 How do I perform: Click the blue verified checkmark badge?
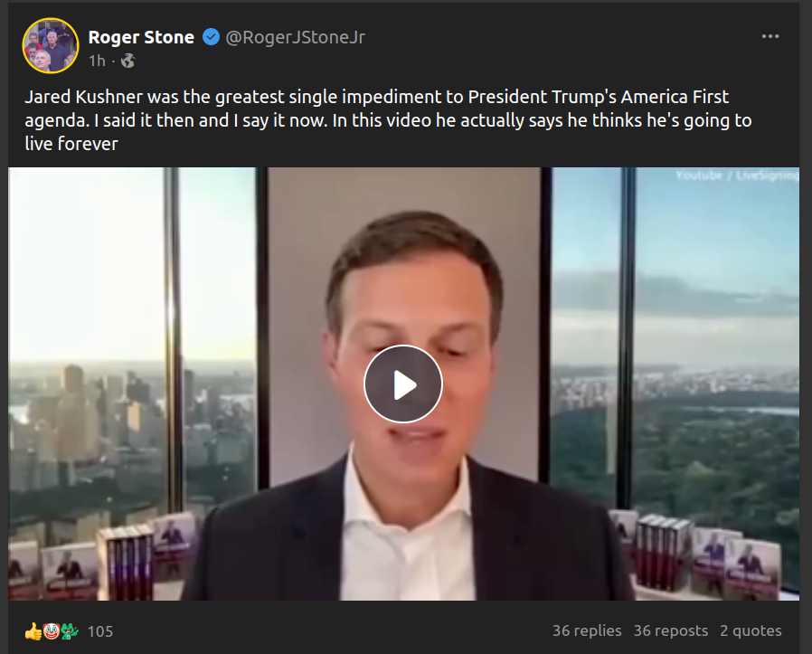coord(211,37)
